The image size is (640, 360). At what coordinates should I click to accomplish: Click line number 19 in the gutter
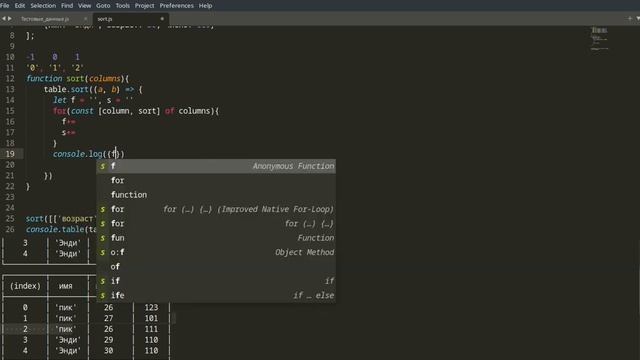pos(10,154)
